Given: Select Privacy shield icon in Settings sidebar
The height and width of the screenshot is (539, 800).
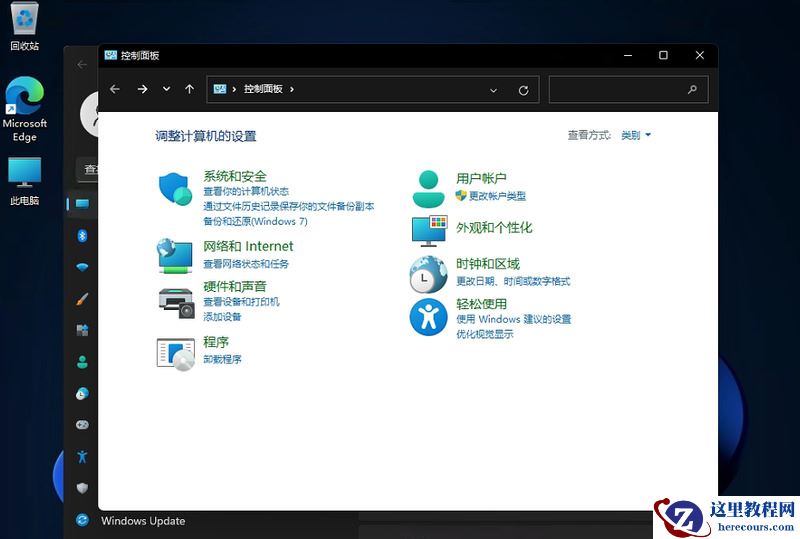Looking at the screenshot, I should tap(82, 488).
